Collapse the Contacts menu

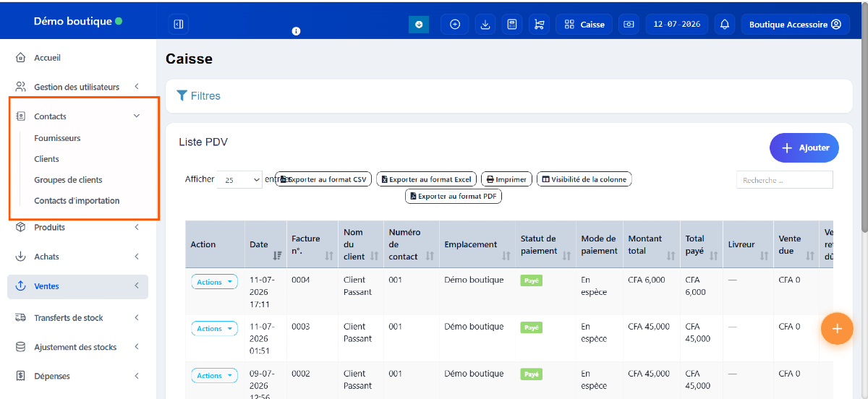[x=78, y=116]
